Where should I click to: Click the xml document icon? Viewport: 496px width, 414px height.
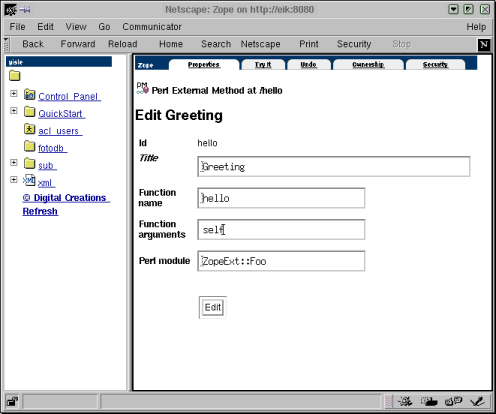click(x=29, y=180)
